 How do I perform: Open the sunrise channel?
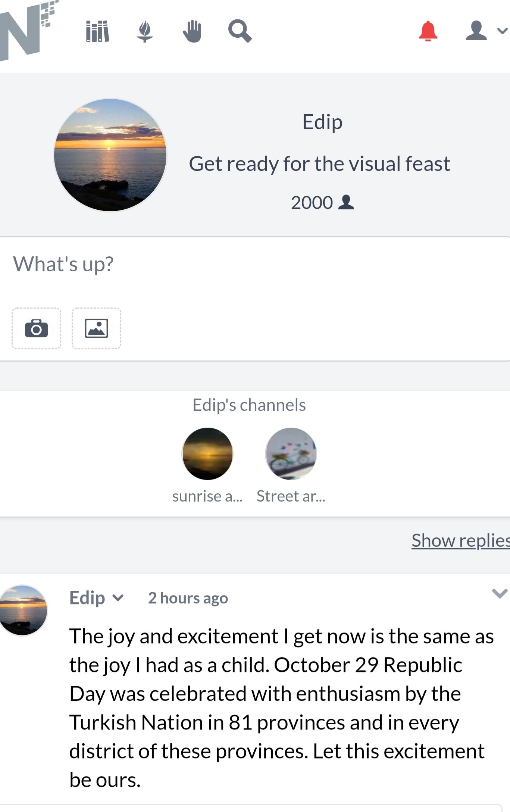[207, 454]
